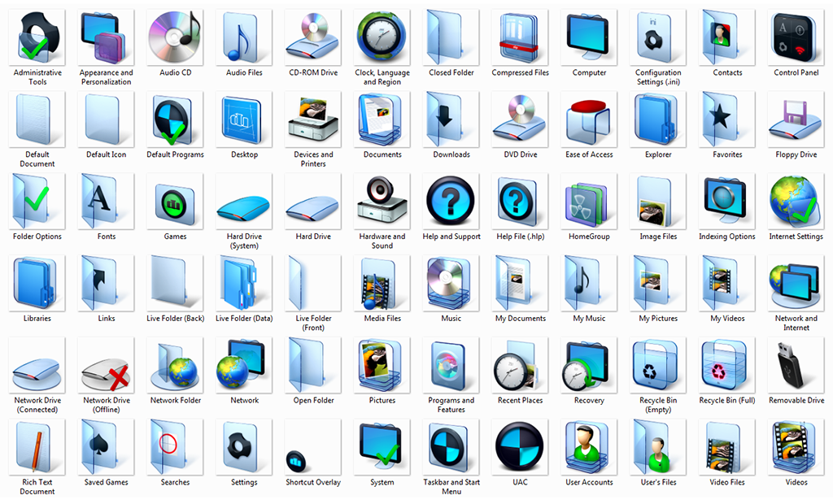Image resolution: width=833 pixels, height=504 pixels.
Task: Open the User Accounts icon
Action: coord(589,449)
